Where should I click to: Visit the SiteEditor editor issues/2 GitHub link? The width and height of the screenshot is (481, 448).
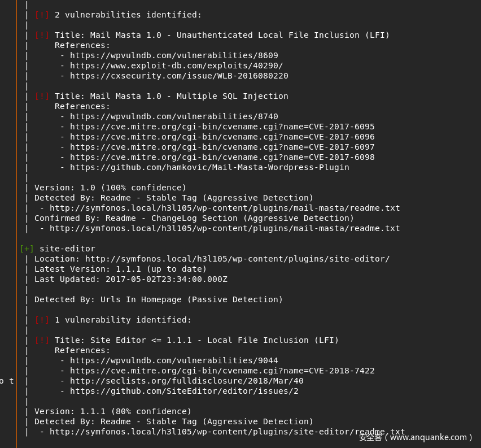(184, 391)
